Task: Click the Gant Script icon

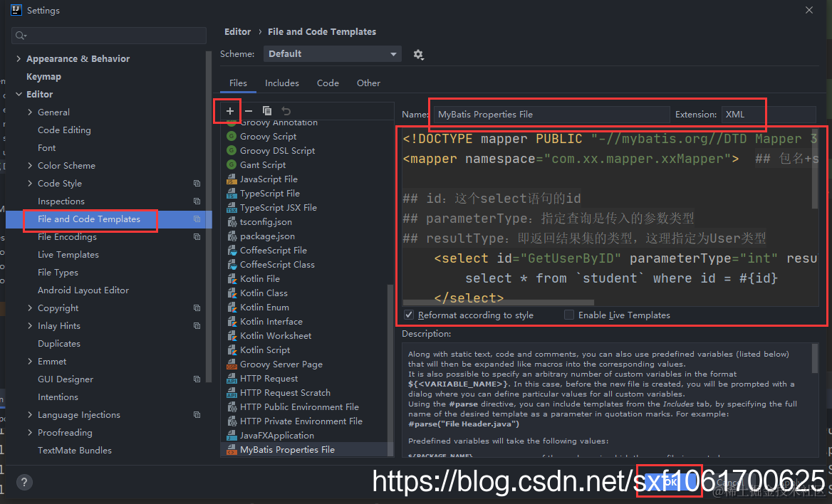Action: point(232,165)
